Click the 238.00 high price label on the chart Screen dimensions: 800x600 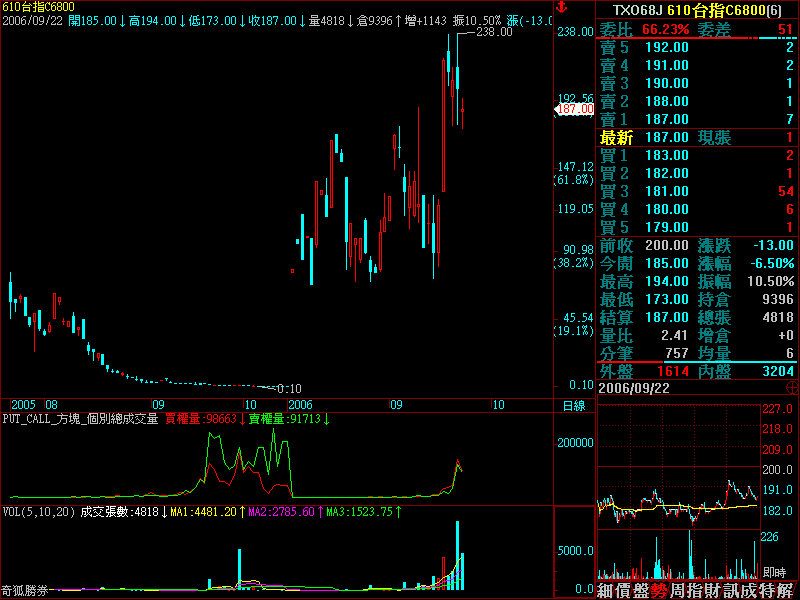point(495,32)
